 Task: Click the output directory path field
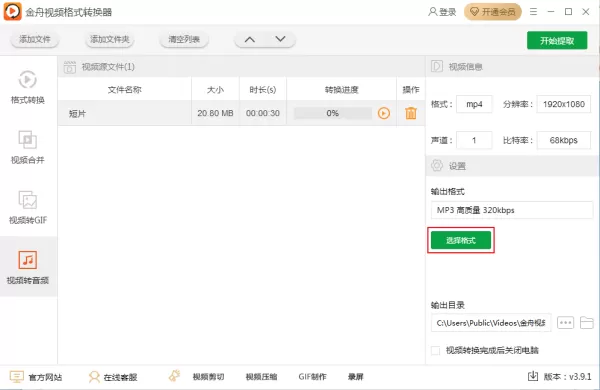pyautogui.click(x=491, y=323)
